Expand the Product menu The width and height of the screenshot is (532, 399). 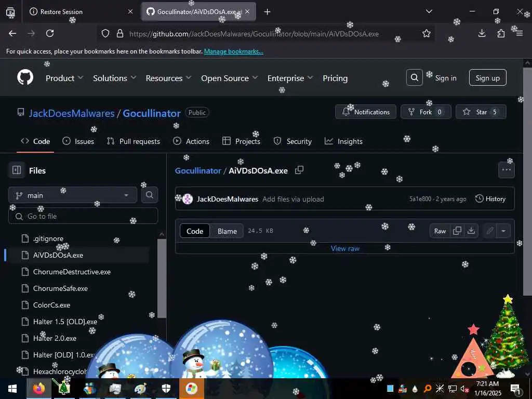[64, 78]
